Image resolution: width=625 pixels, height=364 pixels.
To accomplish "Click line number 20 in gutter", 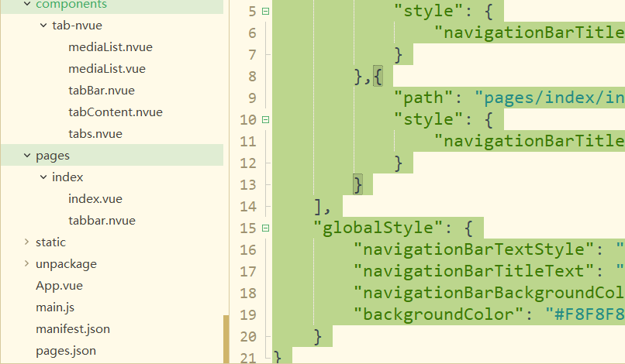I will 248,337.
